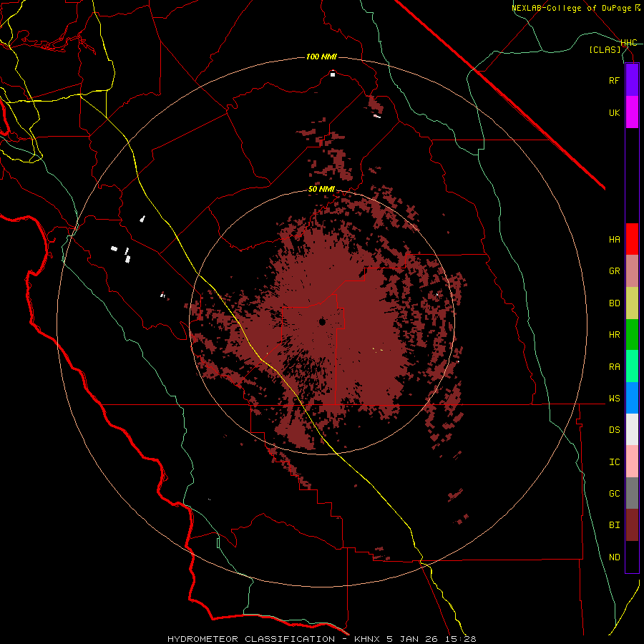
Task: Click the BI legend label
Action: pyautogui.click(x=614, y=525)
